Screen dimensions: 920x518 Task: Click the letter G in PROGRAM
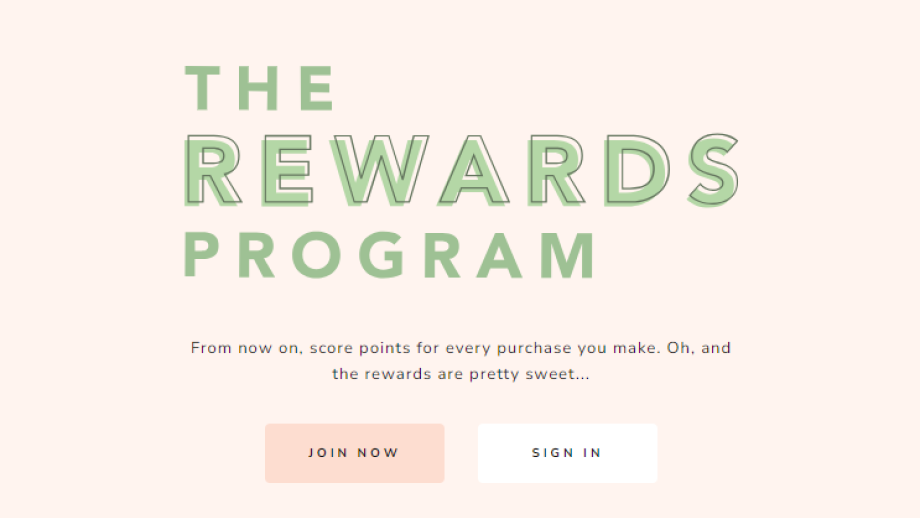(x=382, y=255)
